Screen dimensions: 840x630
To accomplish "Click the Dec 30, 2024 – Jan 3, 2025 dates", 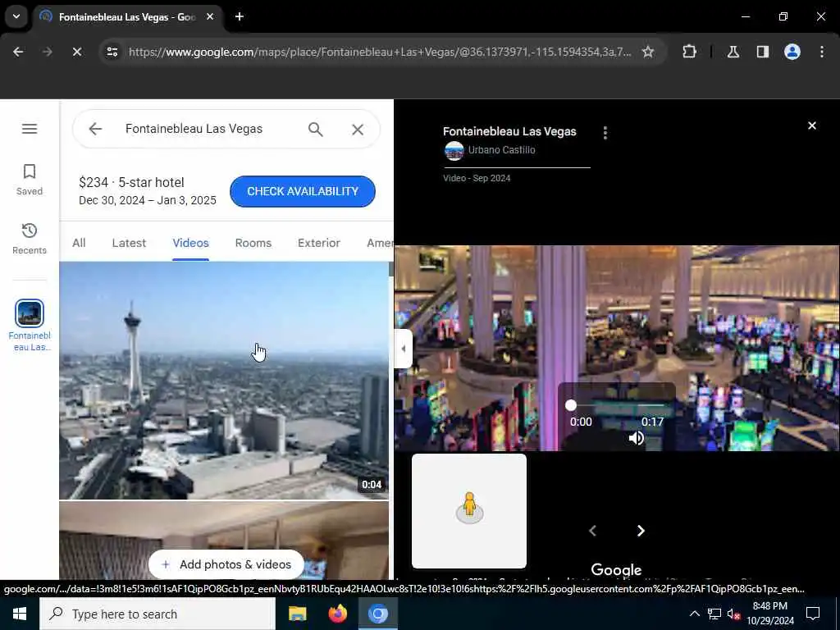I will click(148, 200).
